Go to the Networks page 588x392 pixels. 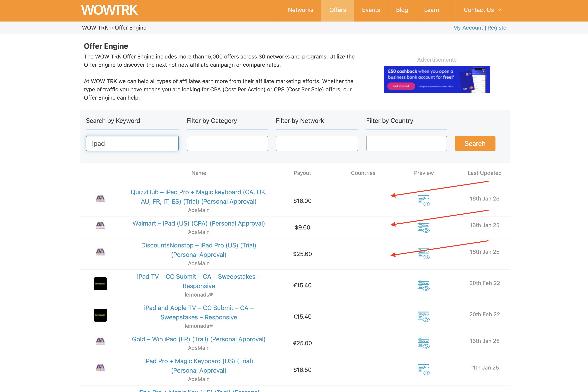(300, 10)
